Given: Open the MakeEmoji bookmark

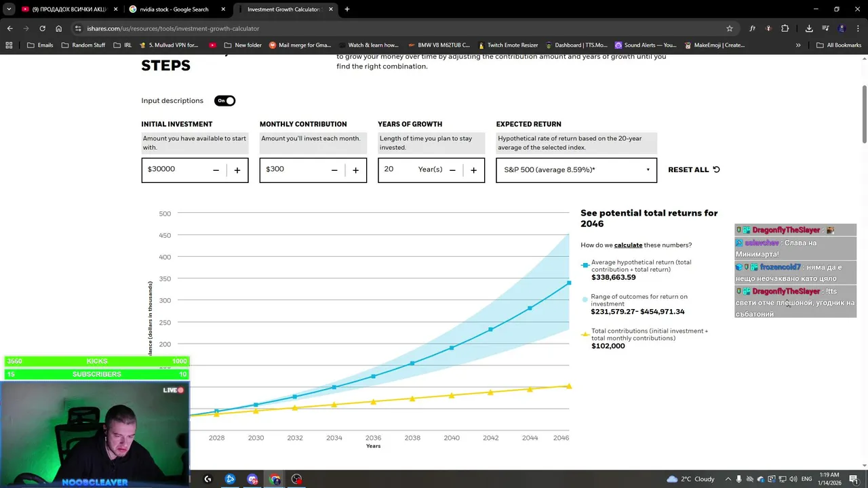Looking at the screenshot, I should (714, 45).
